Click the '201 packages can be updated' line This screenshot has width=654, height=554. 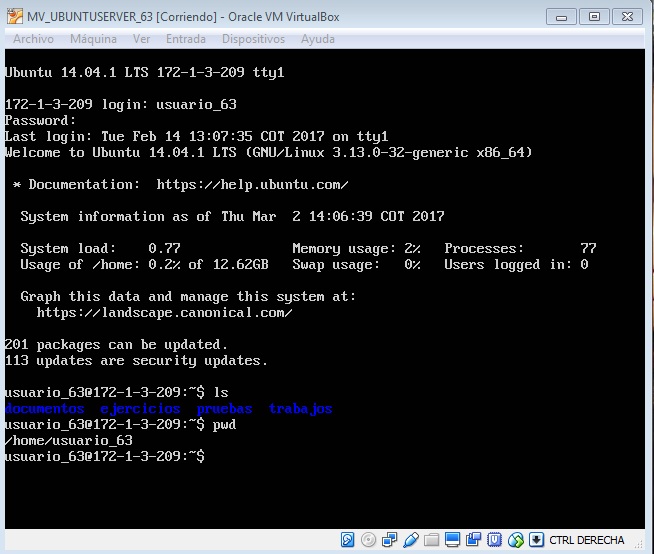116,345
